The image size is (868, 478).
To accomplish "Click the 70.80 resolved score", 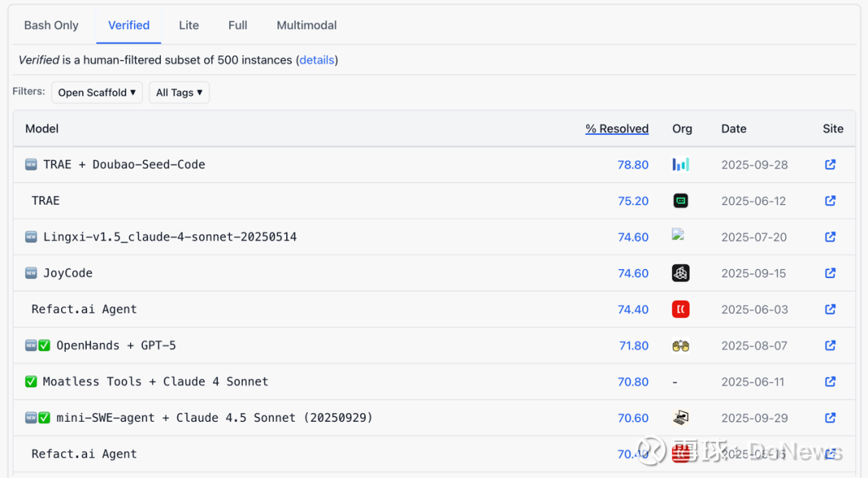I will point(633,382).
